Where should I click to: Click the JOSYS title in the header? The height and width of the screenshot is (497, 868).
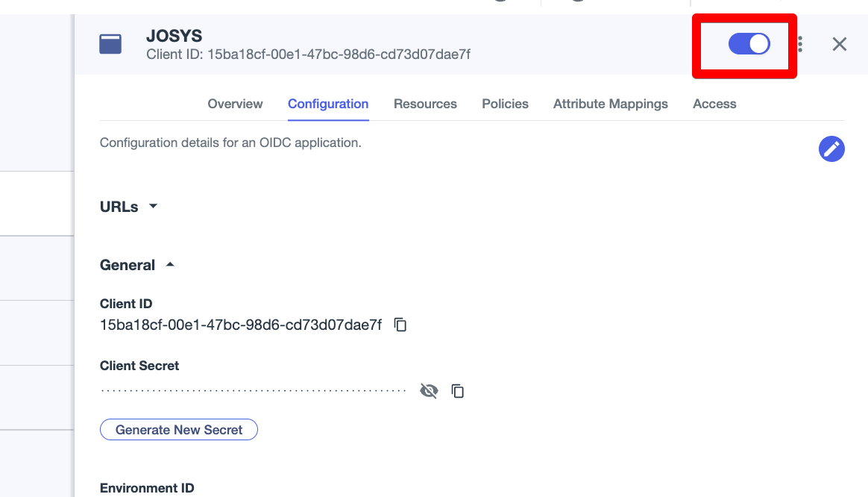tap(174, 36)
